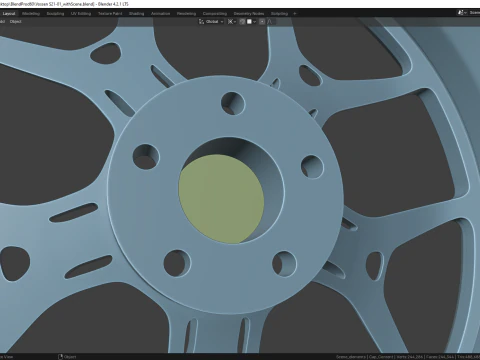Select the Layout workspace tab
480x360 pixels.
[9, 14]
